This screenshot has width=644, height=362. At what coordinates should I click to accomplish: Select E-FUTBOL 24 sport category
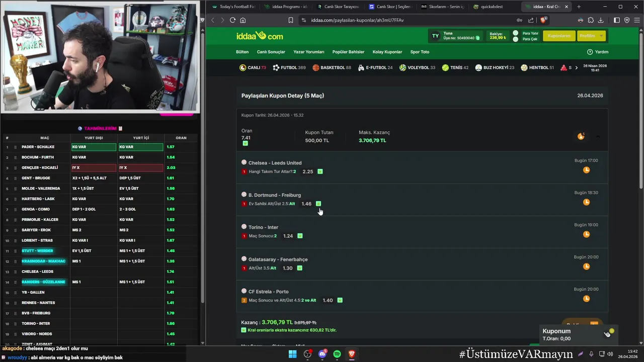pyautogui.click(x=375, y=67)
